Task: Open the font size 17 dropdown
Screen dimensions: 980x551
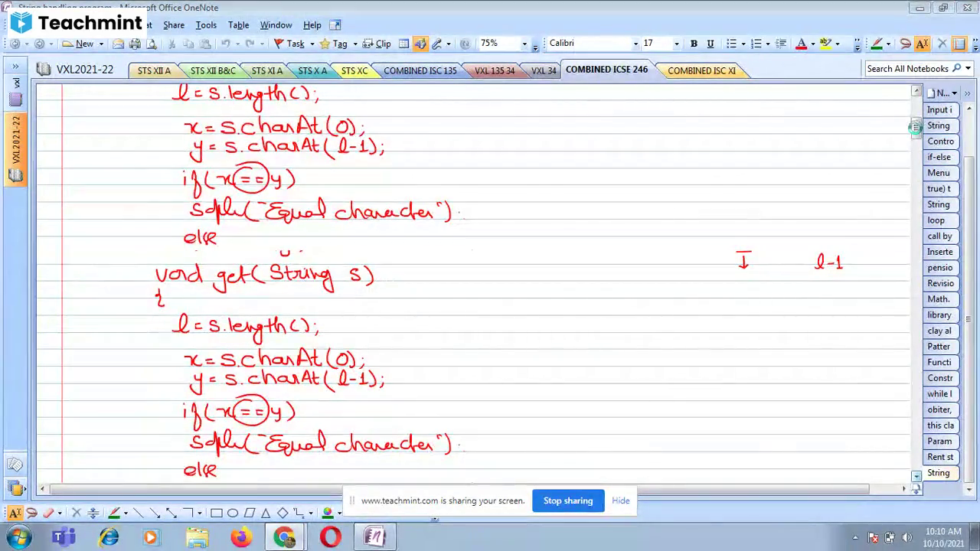Action: click(676, 44)
